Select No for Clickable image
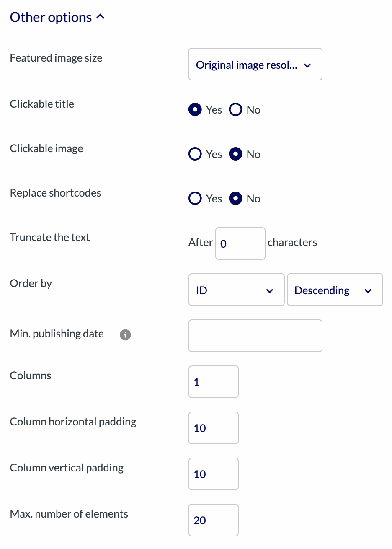 (x=235, y=154)
